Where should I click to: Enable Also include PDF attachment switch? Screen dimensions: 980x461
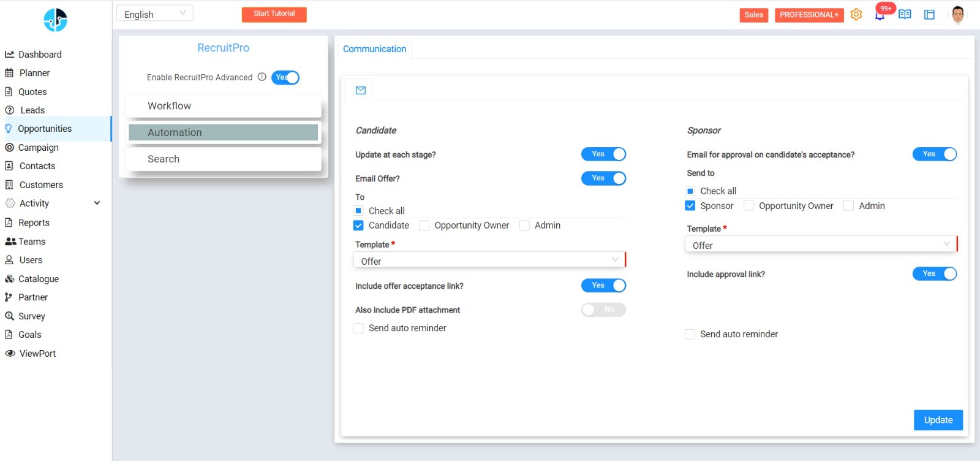point(603,310)
